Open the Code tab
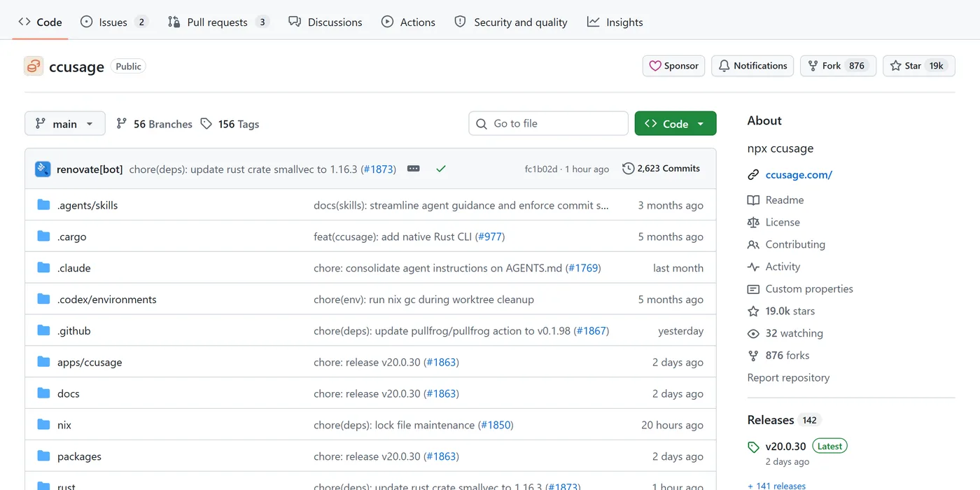 [x=40, y=22]
